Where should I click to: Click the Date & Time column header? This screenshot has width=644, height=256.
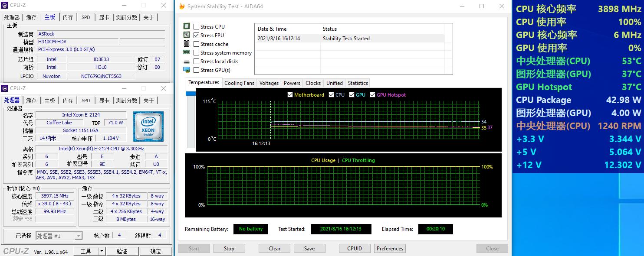pyautogui.click(x=287, y=29)
